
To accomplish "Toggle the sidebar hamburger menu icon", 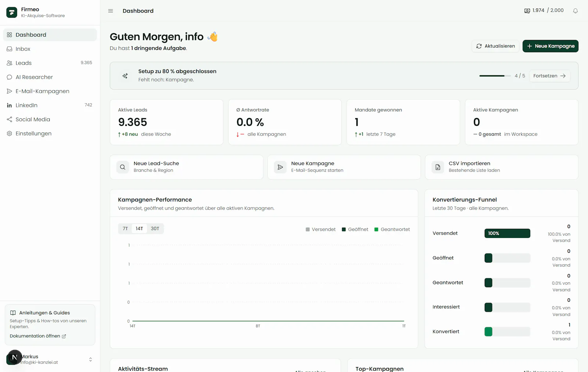I will (x=111, y=11).
